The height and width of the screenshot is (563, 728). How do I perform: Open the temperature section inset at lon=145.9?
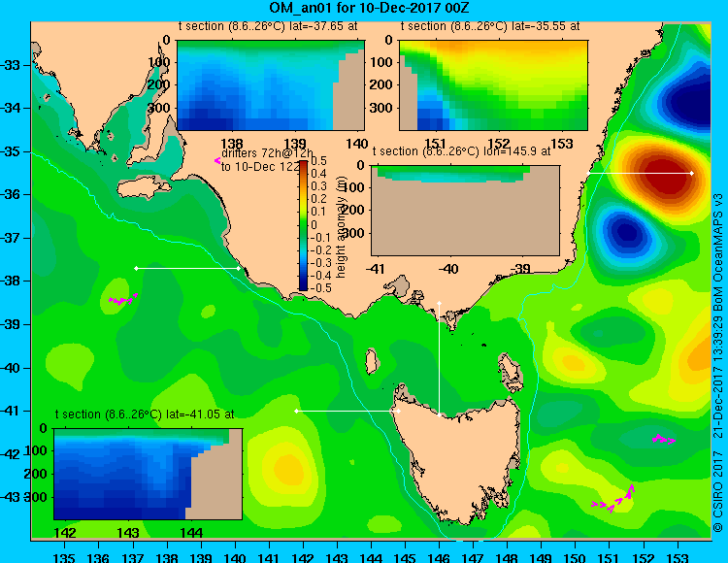click(x=465, y=211)
